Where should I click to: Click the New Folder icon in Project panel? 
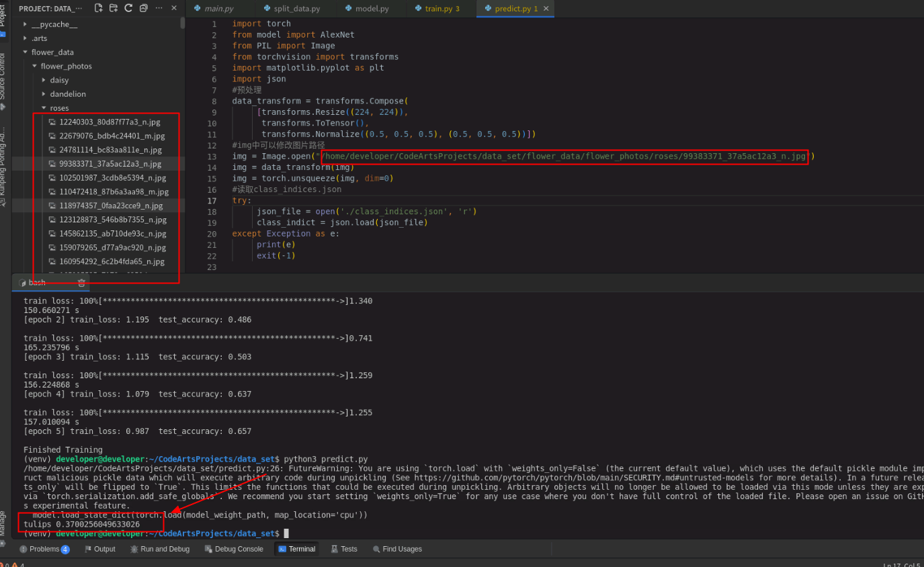coord(114,8)
